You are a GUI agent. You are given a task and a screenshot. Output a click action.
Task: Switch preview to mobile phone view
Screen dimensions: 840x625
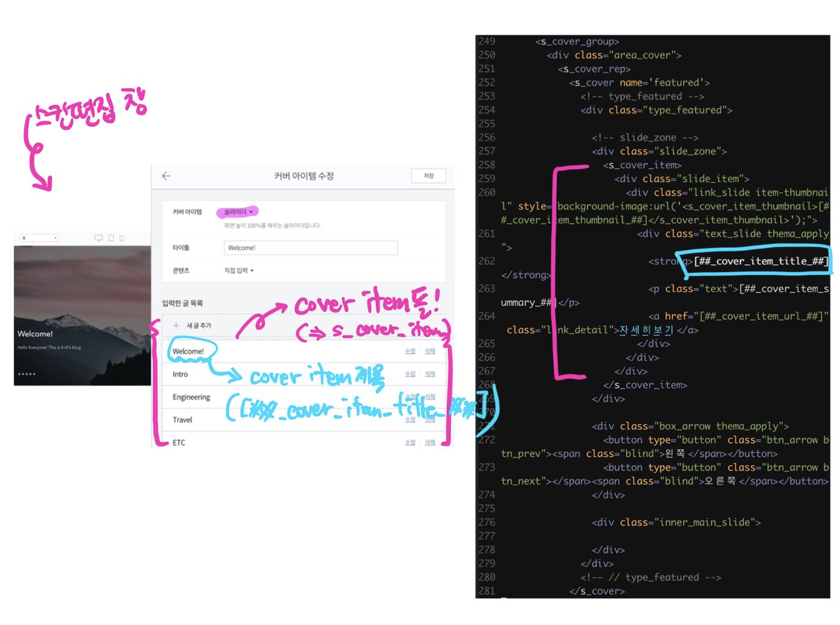pyautogui.click(x=121, y=238)
